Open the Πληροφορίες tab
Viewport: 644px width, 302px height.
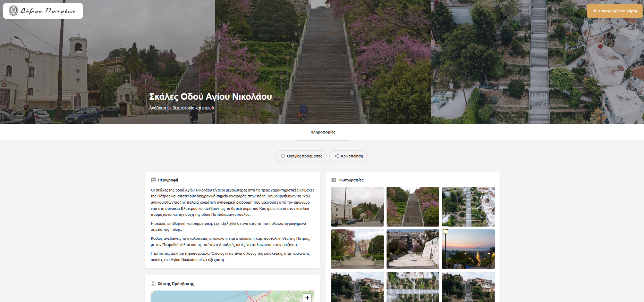coord(323,132)
